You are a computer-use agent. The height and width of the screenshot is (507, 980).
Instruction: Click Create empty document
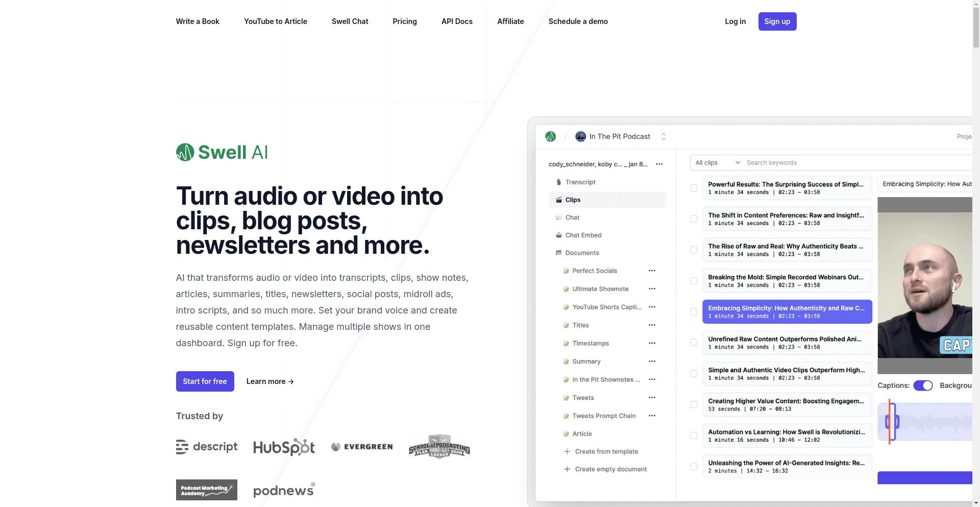[x=611, y=469]
